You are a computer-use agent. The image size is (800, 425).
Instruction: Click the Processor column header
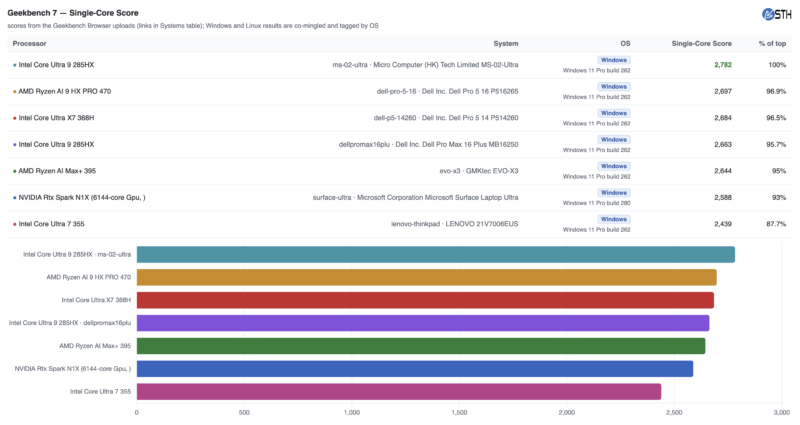coord(30,43)
